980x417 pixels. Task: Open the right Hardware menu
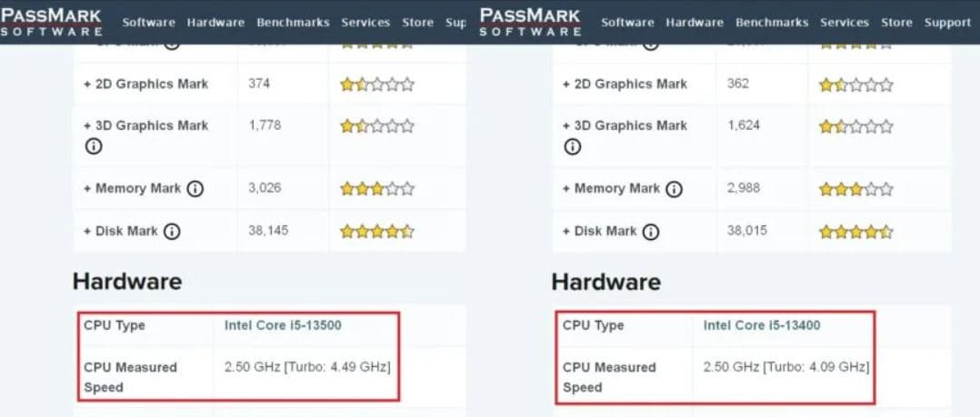coord(695,23)
